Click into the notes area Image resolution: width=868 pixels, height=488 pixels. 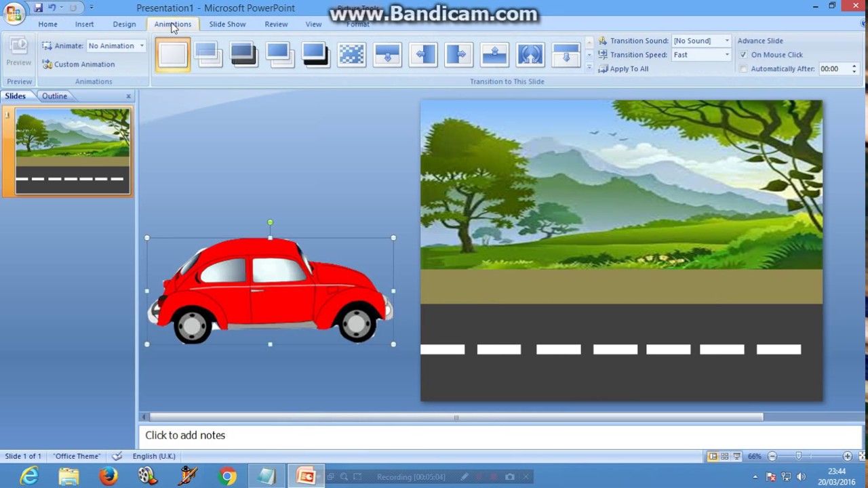pyautogui.click(x=500, y=436)
